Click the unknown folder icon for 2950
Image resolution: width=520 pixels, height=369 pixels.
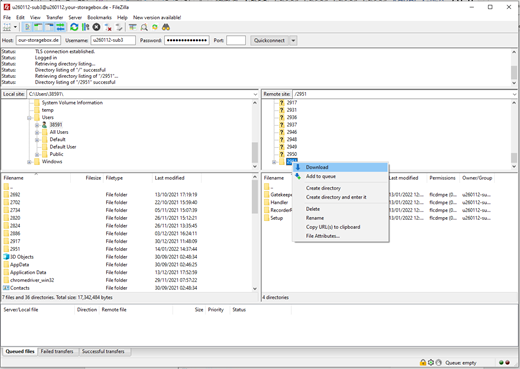click(x=282, y=154)
